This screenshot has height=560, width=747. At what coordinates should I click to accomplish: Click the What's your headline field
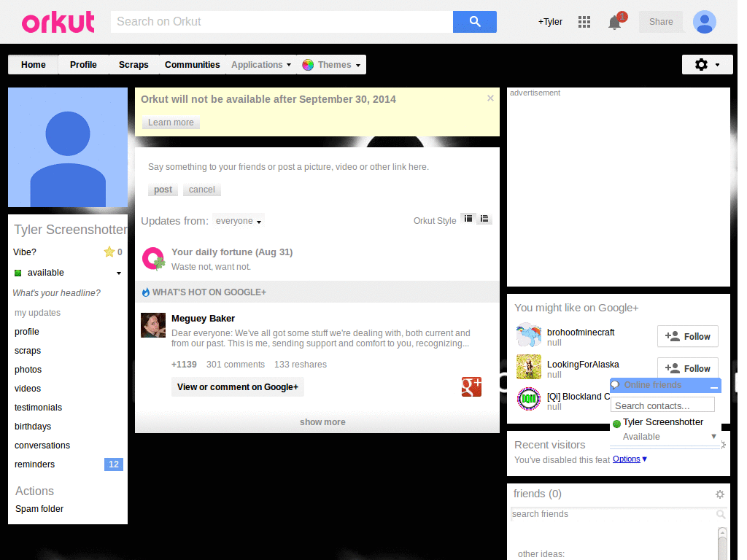[57, 293]
